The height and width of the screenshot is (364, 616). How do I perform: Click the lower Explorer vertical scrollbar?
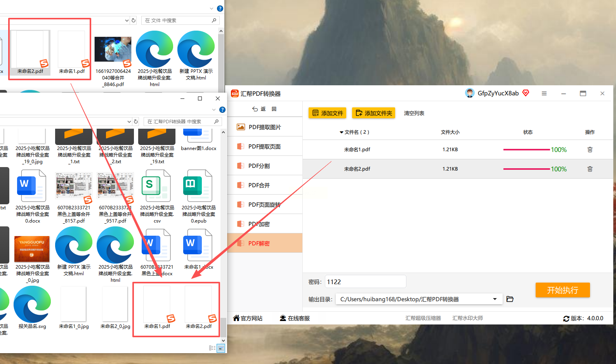[x=223, y=327]
